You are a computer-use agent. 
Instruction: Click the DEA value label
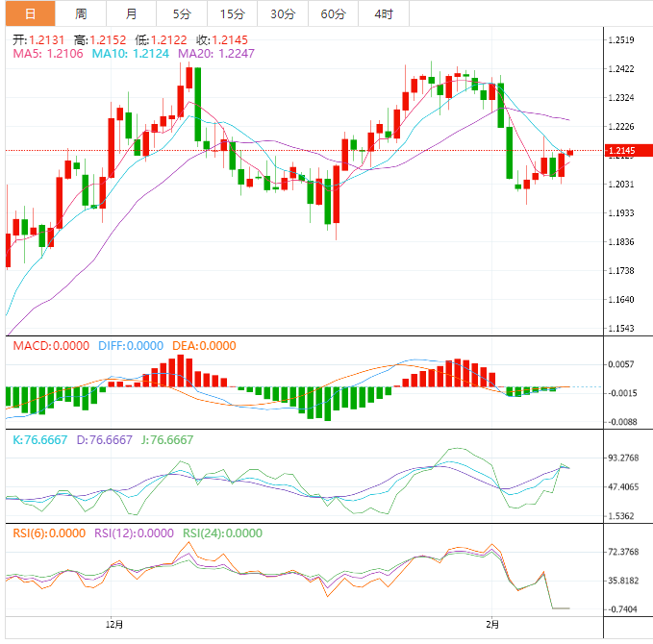[203, 346]
